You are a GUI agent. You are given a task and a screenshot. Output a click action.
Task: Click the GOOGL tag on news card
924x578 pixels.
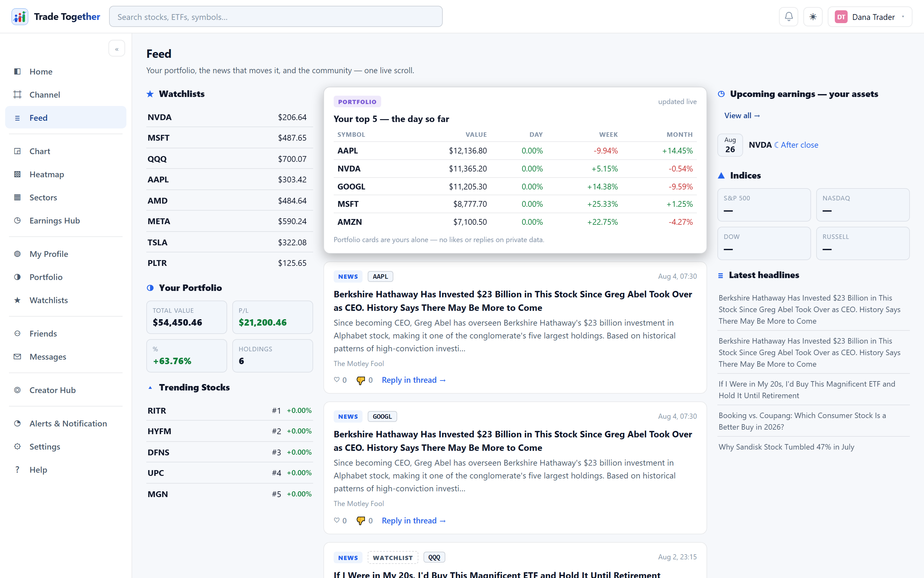pos(382,416)
